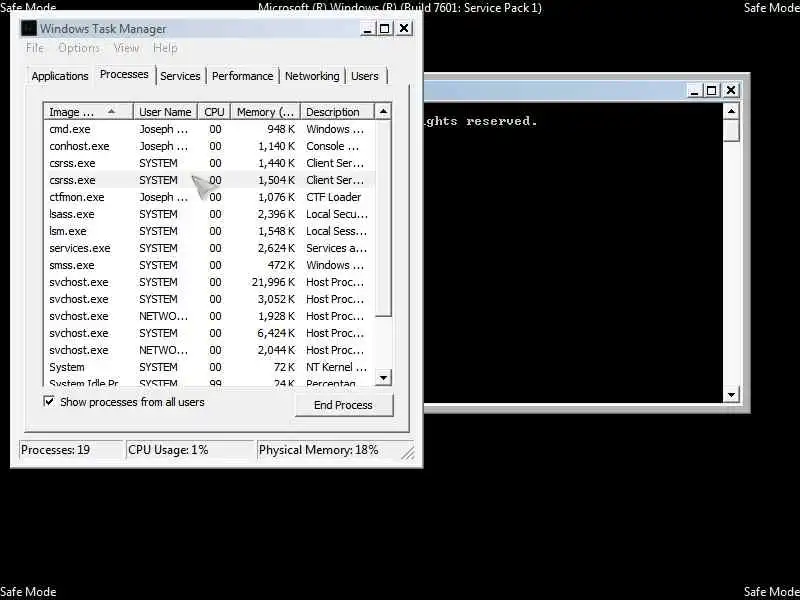Click the process list scroll-down arrow
The image size is (800, 600).
[x=383, y=378]
